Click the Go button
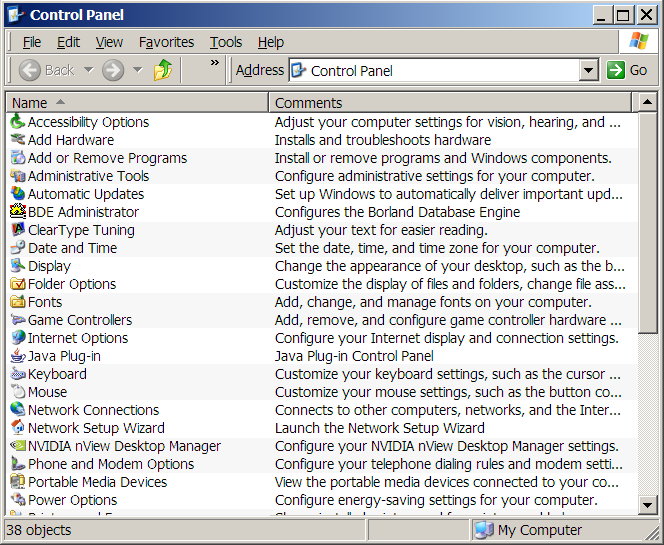This screenshot has height=545, width=664. click(x=627, y=70)
